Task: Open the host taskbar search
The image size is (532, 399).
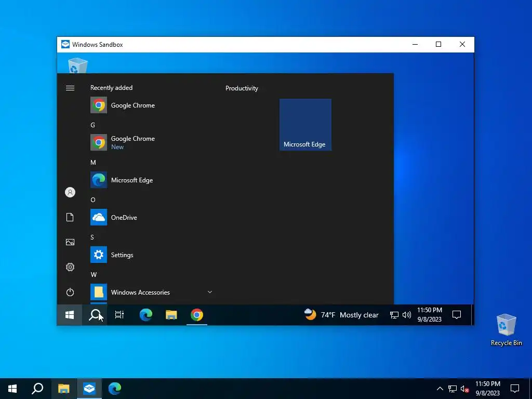Action: pyautogui.click(x=37, y=389)
